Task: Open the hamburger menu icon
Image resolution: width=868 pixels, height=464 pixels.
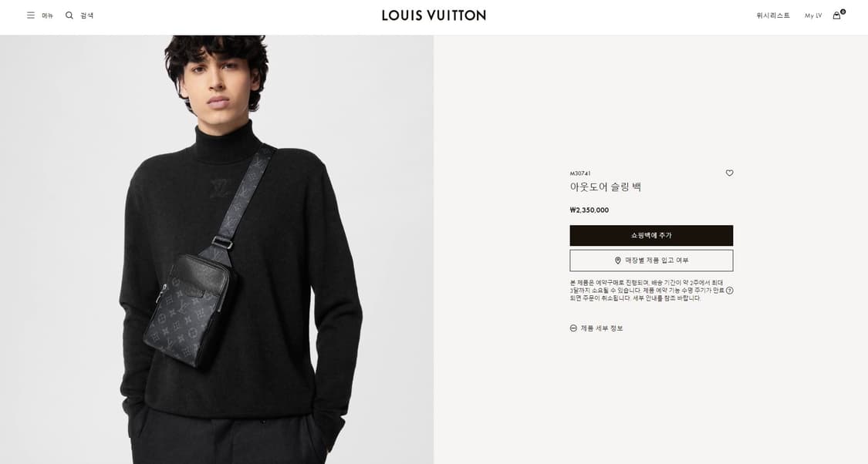Action: pyautogui.click(x=30, y=15)
